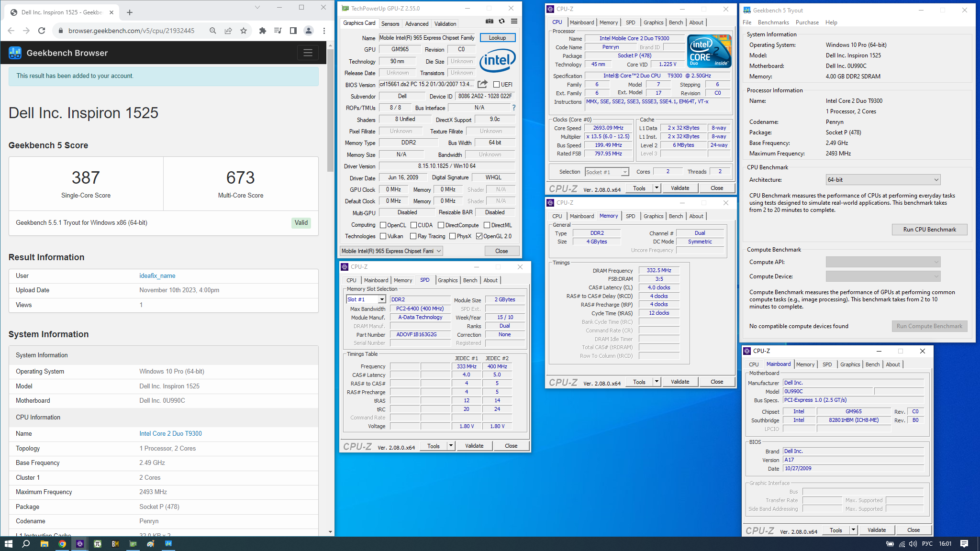The width and height of the screenshot is (980, 551).
Task: Click the GPU-Z Close button
Action: point(501,251)
